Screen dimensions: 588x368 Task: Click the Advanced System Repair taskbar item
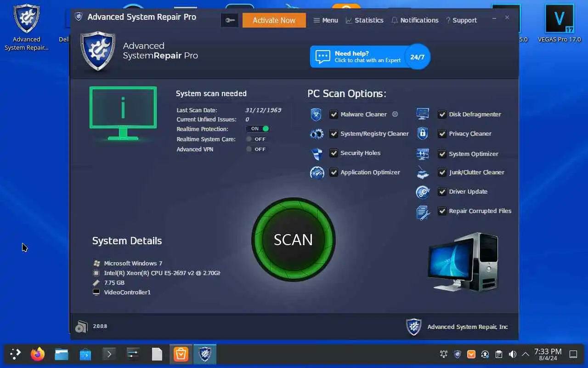205,354
